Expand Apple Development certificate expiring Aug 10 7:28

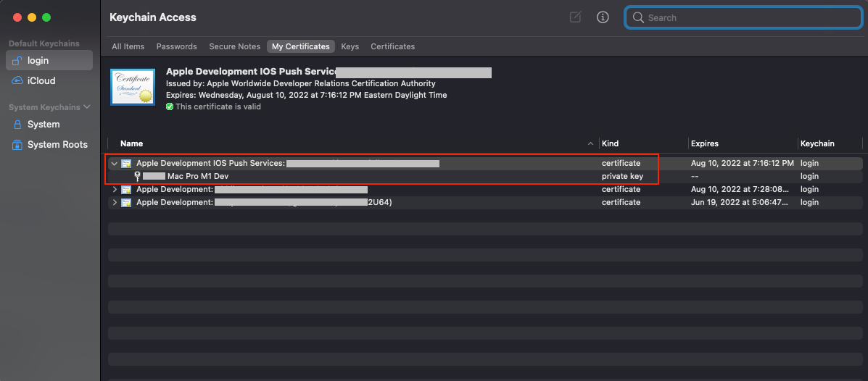(115, 190)
